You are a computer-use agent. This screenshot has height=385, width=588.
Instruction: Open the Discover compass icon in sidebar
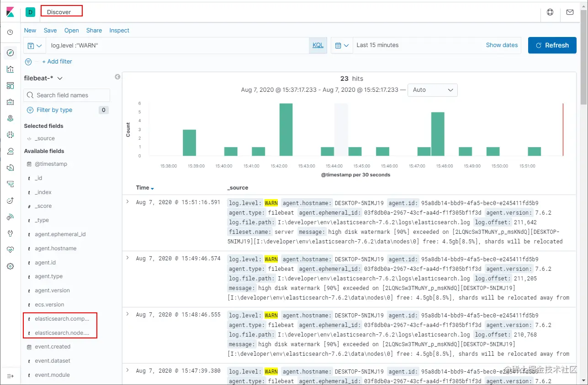pyautogui.click(x=10, y=53)
